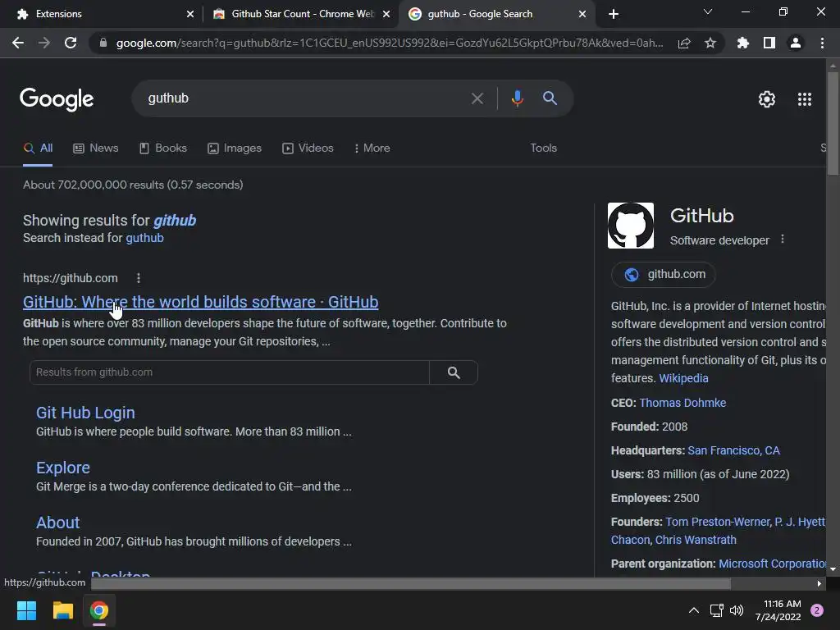The width and height of the screenshot is (840, 630).
Task: Open San Francisco, CA headquarters link
Action: tap(733, 450)
